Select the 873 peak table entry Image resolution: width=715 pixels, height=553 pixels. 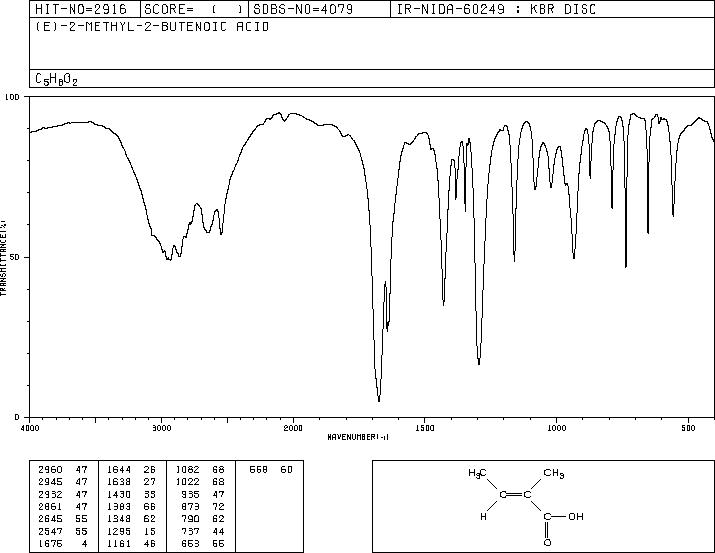click(x=203, y=506)
